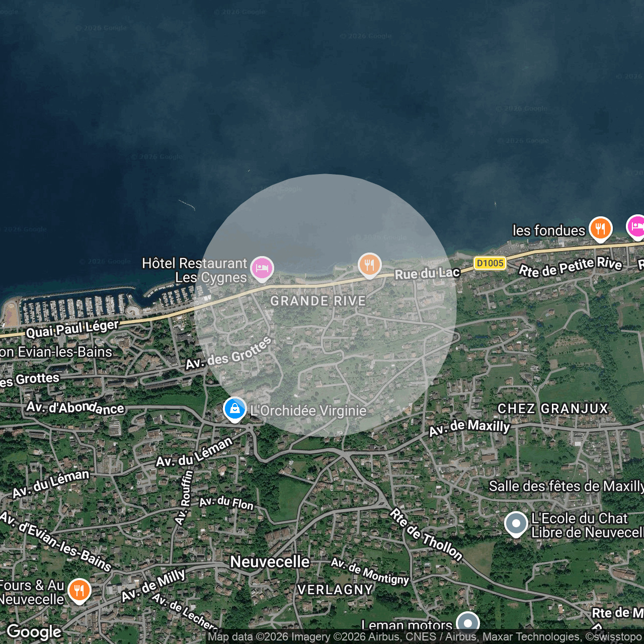
Task: Click the pink hotel pin at right edge
Action: pyautogui.click(x=636, y=227)
